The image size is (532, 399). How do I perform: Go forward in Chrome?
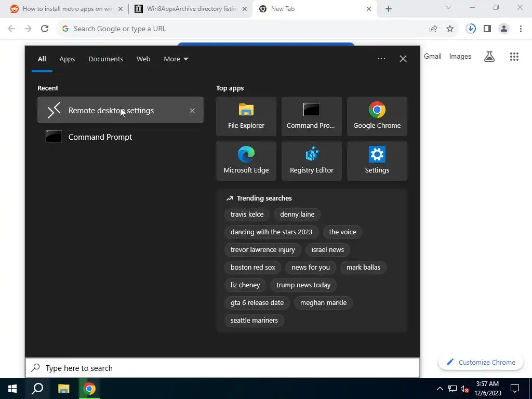tap(28, 29)
